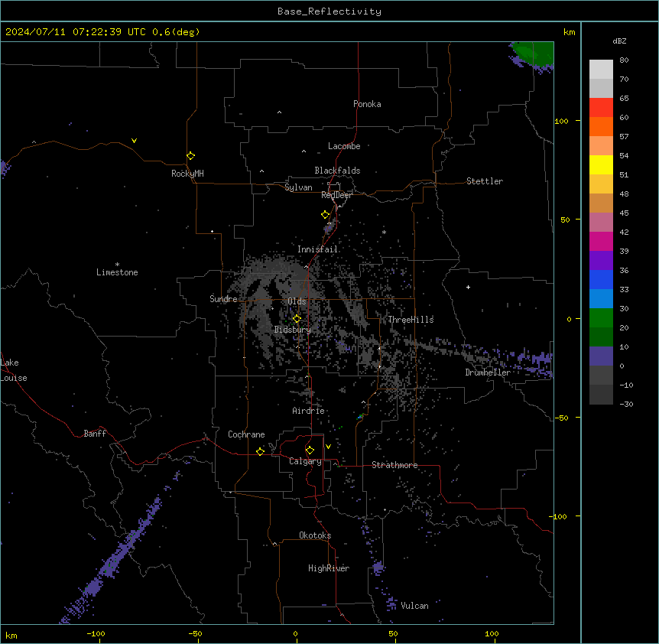Viewport: 659px width, 644px height.
Task: Click the yellow V marker east of Calgary
Action: click(328, 447)
